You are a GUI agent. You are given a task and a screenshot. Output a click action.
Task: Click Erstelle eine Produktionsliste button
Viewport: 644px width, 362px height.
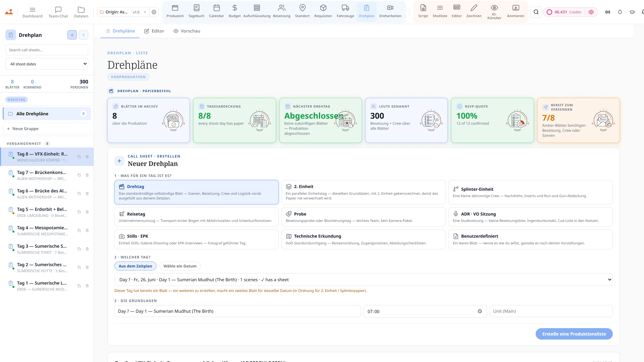click(x=574, y=334)
